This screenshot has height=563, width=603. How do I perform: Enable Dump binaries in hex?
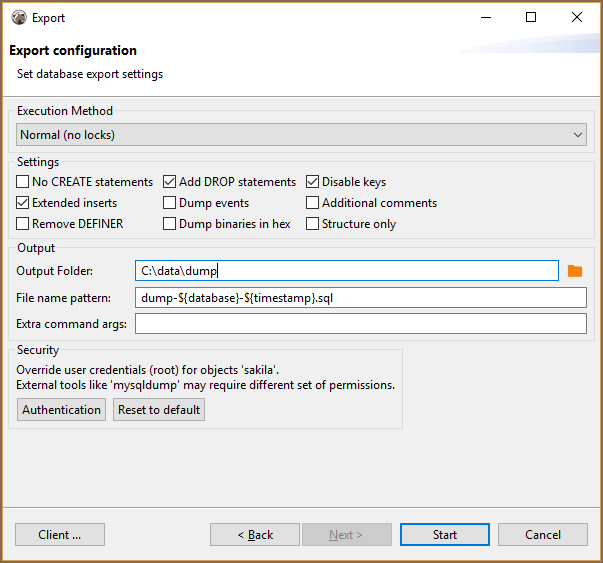170,224
